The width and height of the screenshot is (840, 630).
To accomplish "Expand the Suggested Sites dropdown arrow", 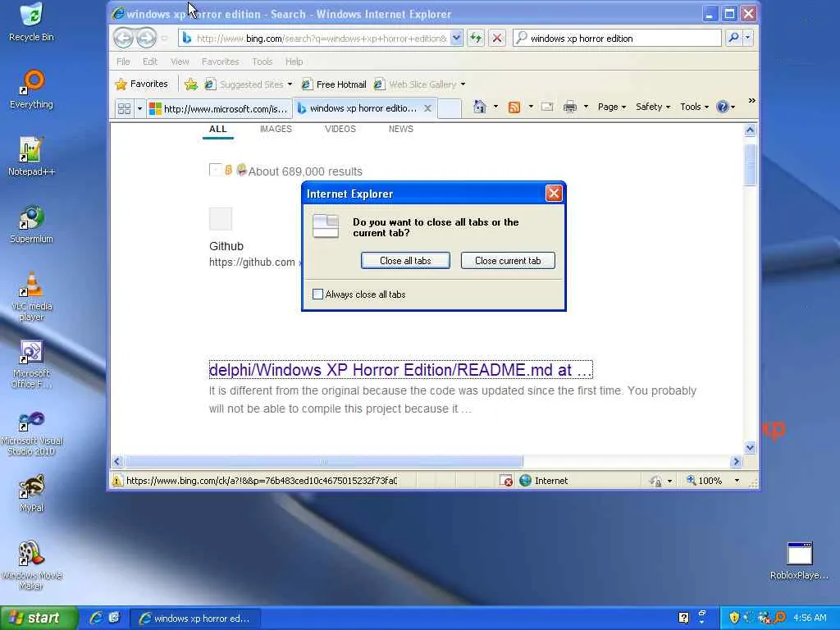I will click(290, 84).
